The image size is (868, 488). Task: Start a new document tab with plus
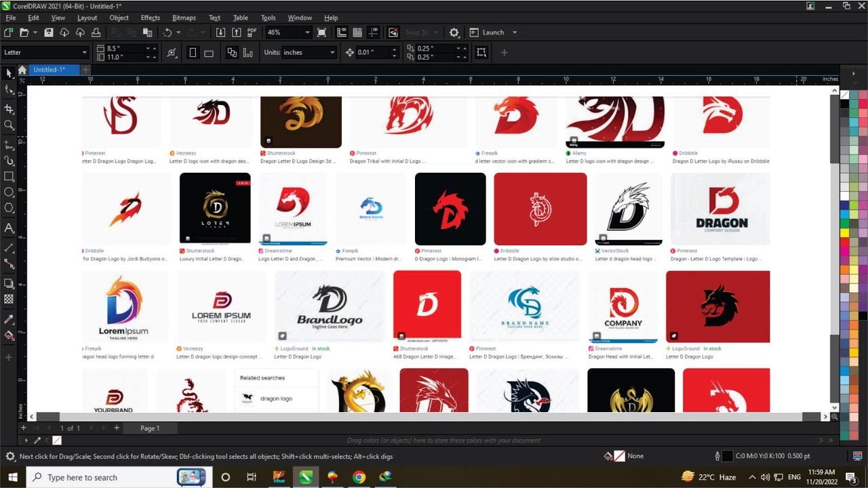pos(85,70)
